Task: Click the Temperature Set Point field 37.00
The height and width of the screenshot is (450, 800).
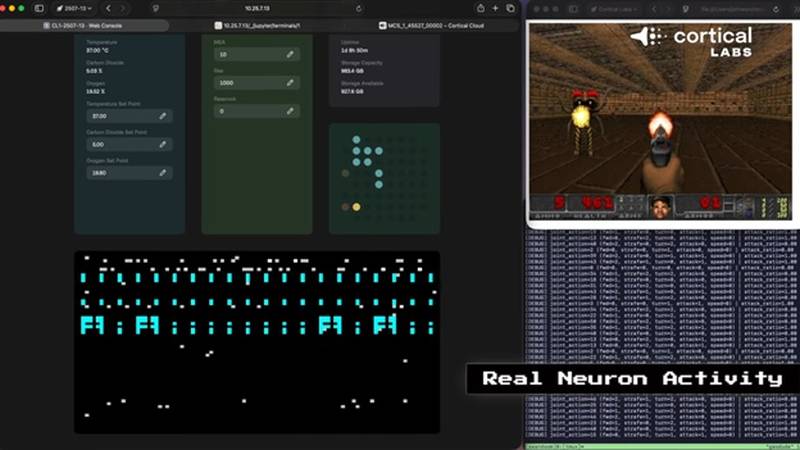Action: [x=120, y=116]
